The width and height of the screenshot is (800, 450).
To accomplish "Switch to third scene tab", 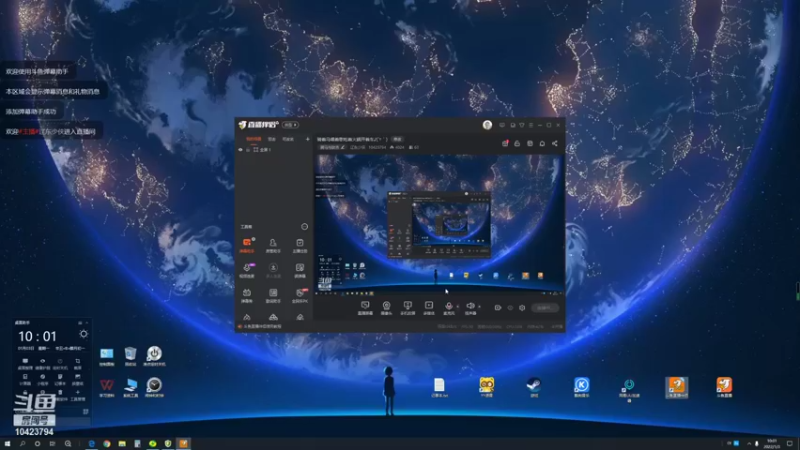I will coord(288,139).
